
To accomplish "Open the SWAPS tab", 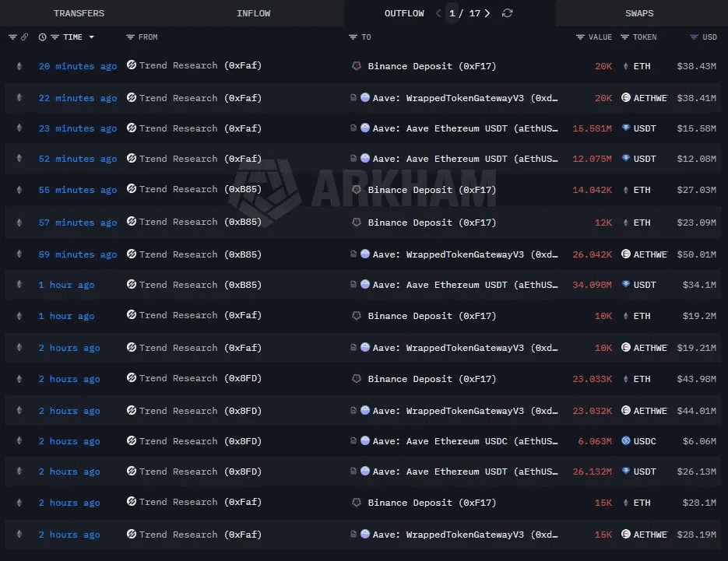I will click(x=639, y=13).
